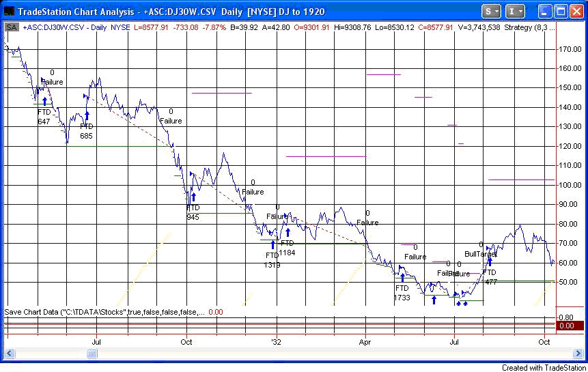Click the blue up arrow above 'FTD 647'
This screenshot has height=372, width=588.
pyautogui.click(x=45, y=101)
